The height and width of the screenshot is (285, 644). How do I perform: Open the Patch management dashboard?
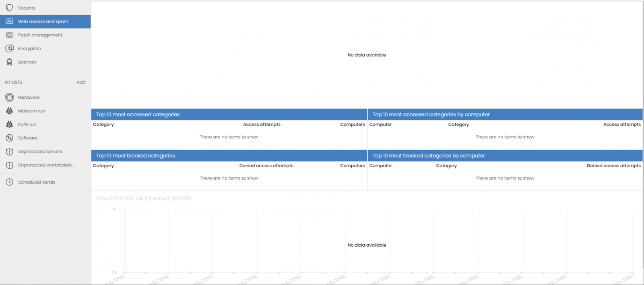point(45,35)
